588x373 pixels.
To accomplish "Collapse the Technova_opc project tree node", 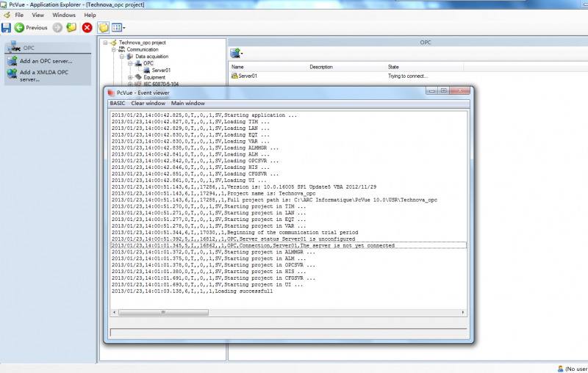I will 106,43.
